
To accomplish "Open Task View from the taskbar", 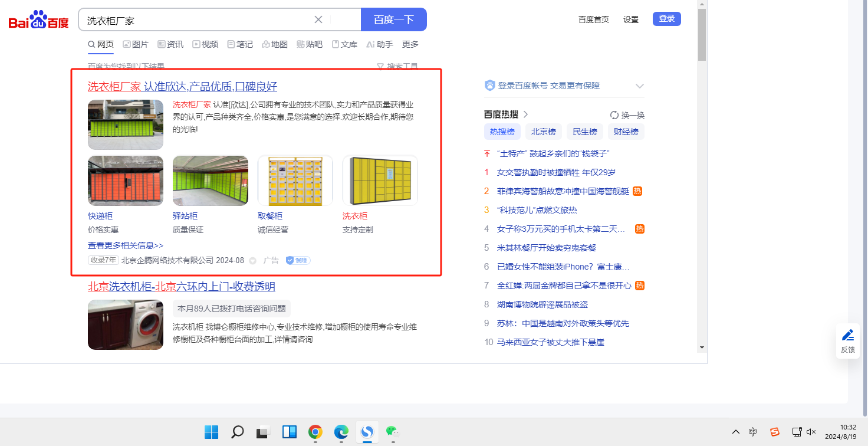I will (x=264, y=432).
